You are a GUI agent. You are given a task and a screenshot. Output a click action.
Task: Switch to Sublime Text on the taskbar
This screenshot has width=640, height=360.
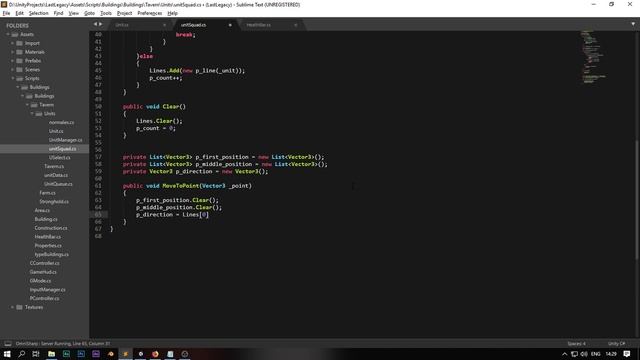[x=125, y=354]
